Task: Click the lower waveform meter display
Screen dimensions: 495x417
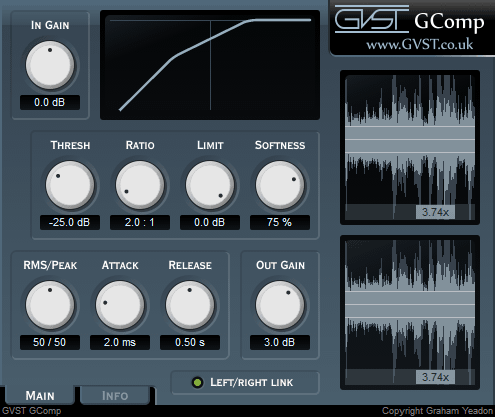Action: point(410,312)
